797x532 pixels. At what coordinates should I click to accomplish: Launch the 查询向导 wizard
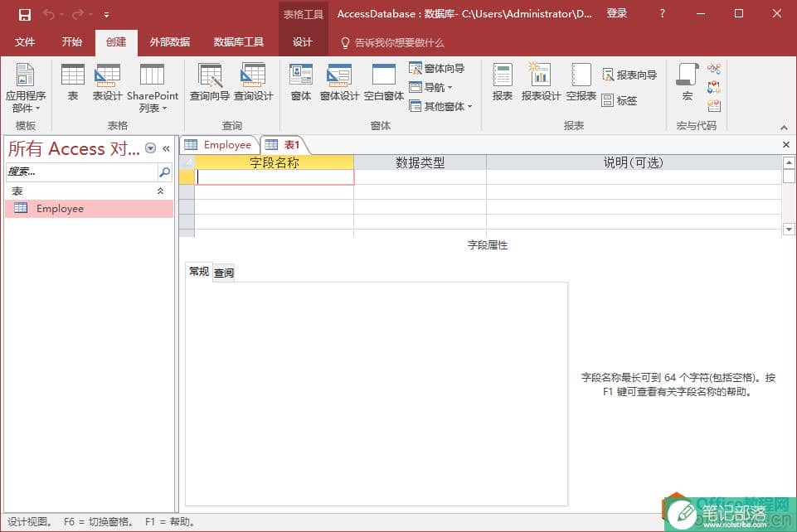click(210, 82)
